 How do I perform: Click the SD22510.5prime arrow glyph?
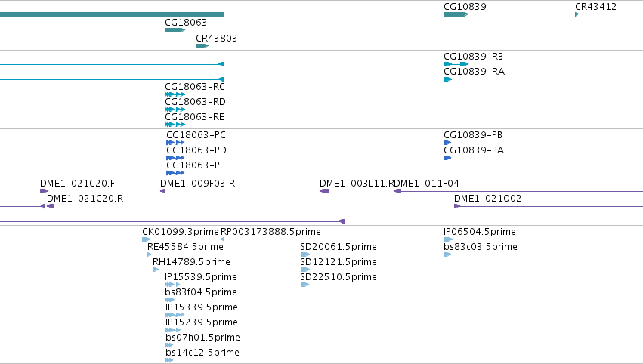[304, 285]
